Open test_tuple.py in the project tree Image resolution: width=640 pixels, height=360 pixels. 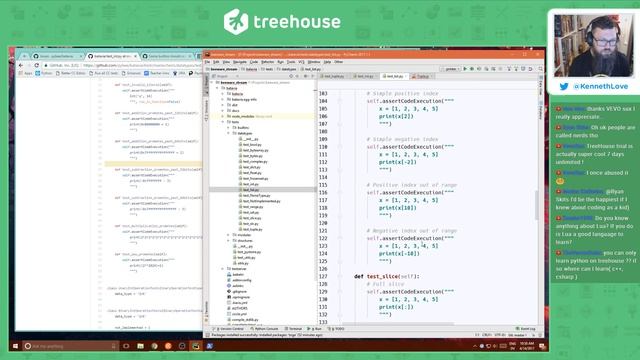click(x=252, y=229)
